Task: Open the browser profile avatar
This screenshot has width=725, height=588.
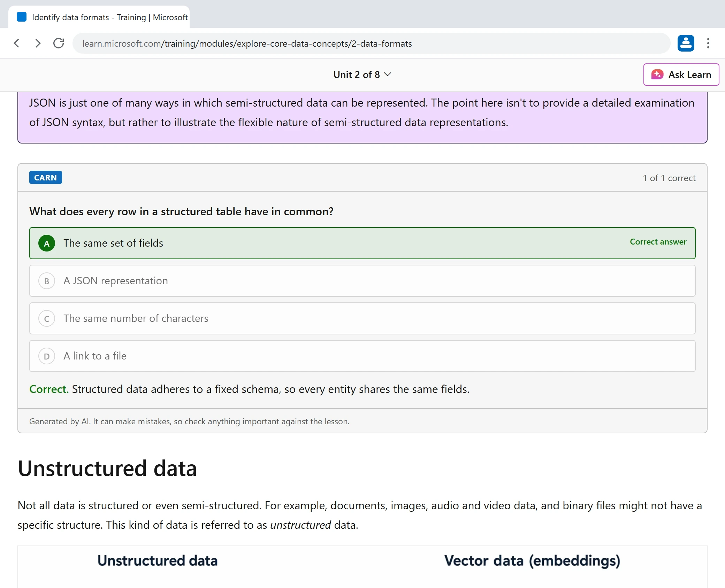Action: pos(686,43)
